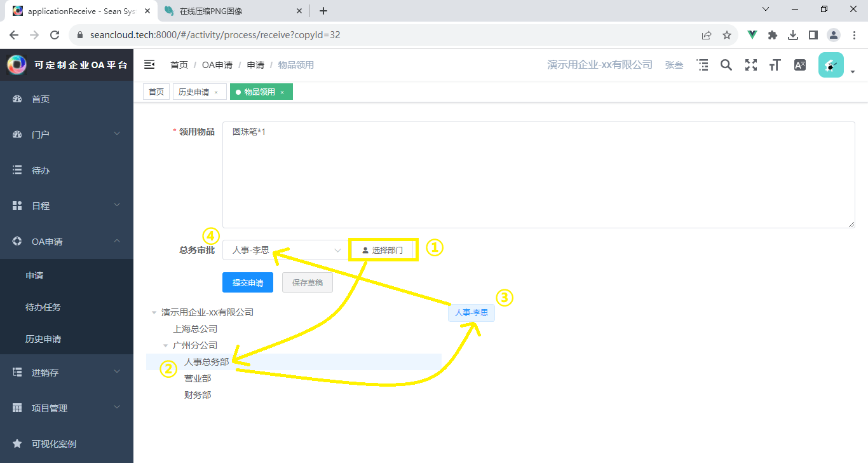Select the 人事-李思 person tag
868x463 pixels.
click(471, 313)
